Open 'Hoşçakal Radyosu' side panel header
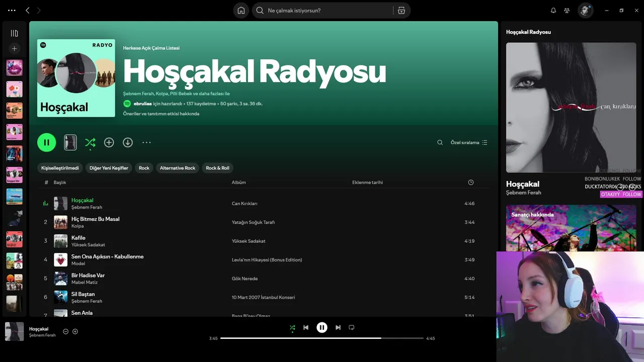This screenshot has width=644, height=362. tap(528, 32)
